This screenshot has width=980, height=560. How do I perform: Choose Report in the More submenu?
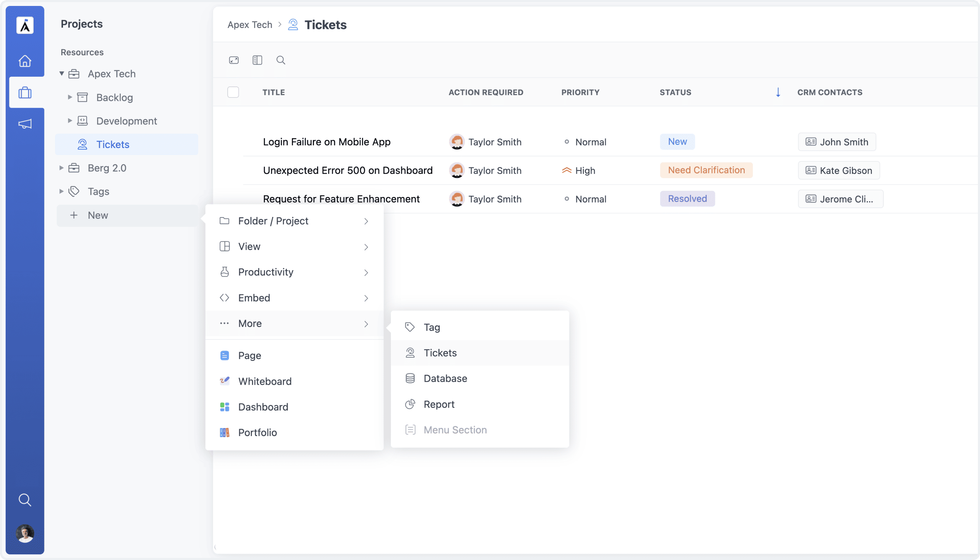point(480,404)
